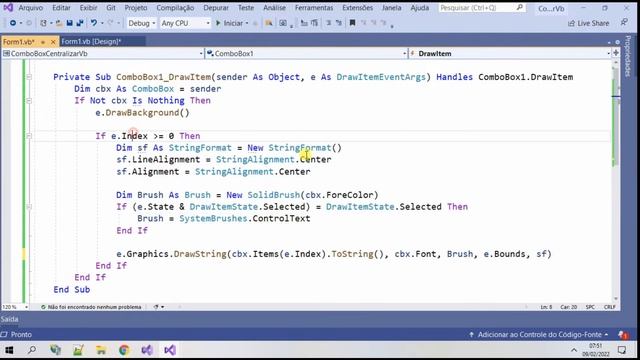Viewport: 640px width, 360px height.
Task: Click the pin icon on Form1.vb tab
Action: 43,42
